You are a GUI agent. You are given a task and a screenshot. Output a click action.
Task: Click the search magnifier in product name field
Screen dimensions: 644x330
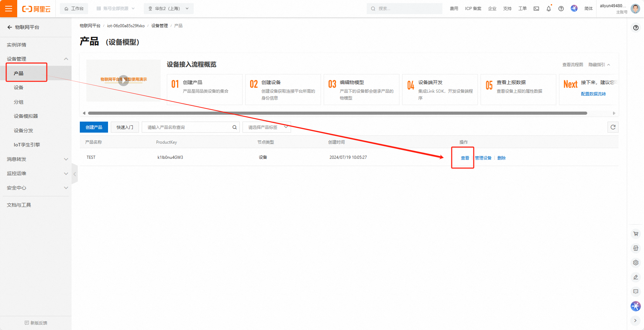click(x=234, y=127)
